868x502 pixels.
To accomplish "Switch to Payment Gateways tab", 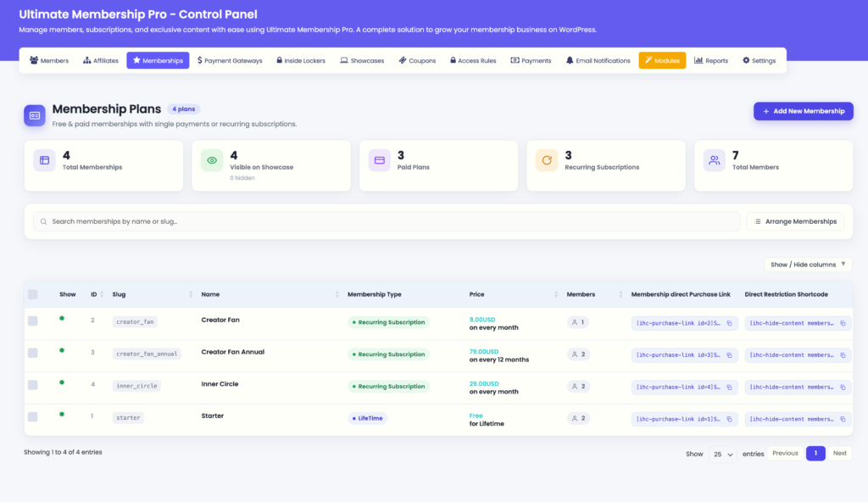I will point(230,60).
